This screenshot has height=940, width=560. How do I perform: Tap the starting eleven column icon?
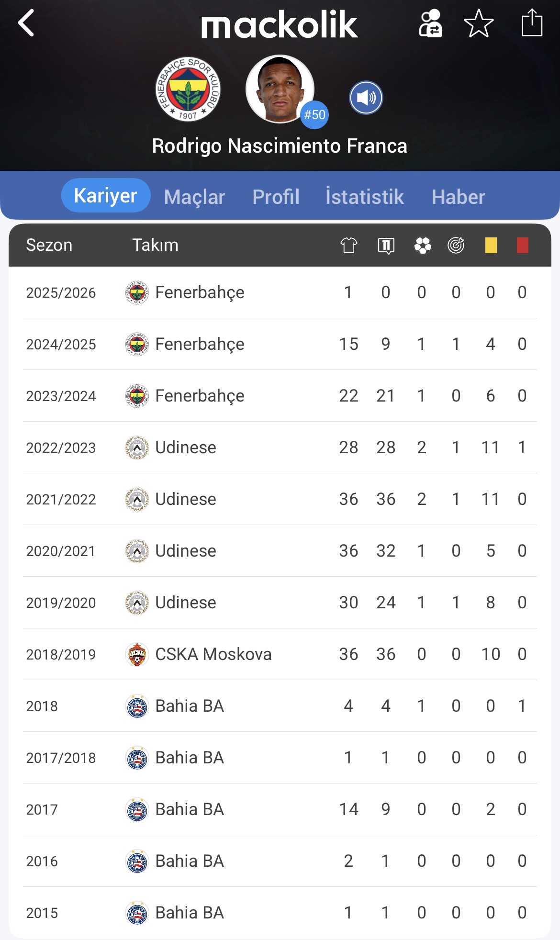(x=386, y=246)
